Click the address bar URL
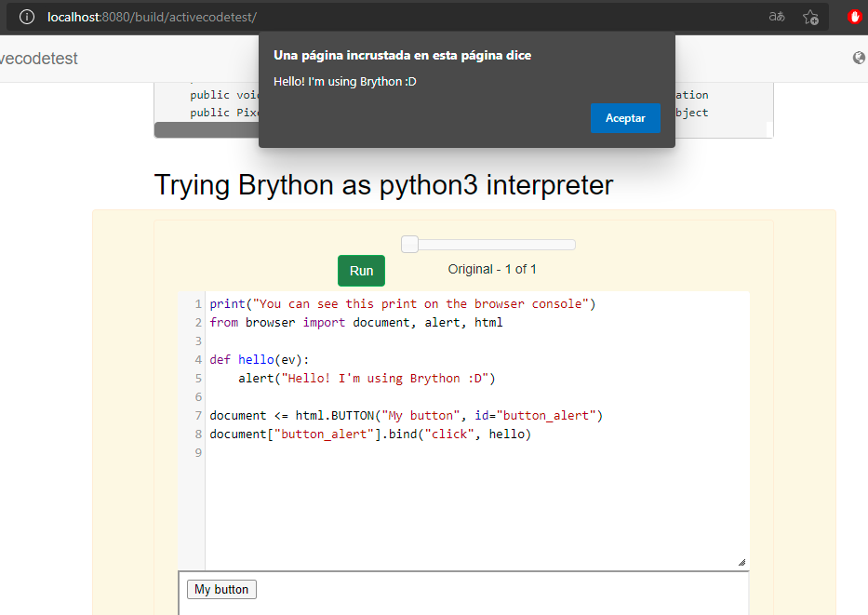The width and height of the screenshot is (868, 615). pos(152,17)
